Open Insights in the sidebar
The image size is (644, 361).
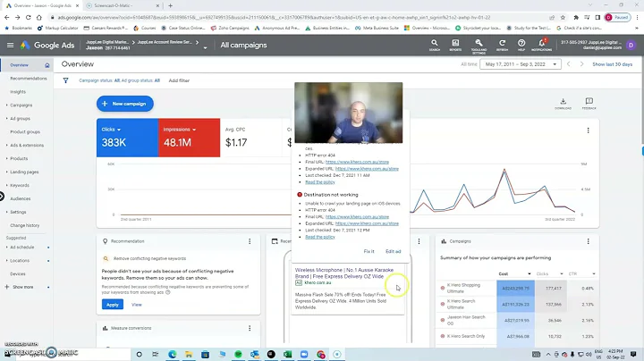[18, 92]
